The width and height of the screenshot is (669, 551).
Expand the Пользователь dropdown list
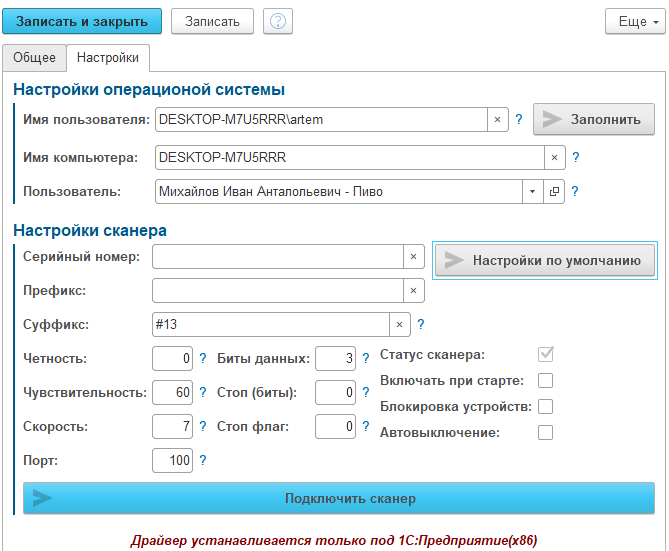pos(533,192)
